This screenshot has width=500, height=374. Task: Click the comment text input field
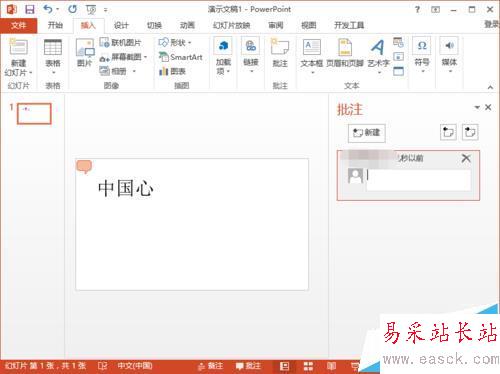coord(418,180)
